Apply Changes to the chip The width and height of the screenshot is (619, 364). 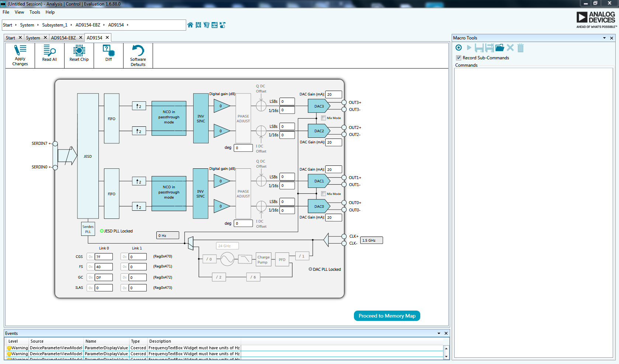[x=20, y=55]
